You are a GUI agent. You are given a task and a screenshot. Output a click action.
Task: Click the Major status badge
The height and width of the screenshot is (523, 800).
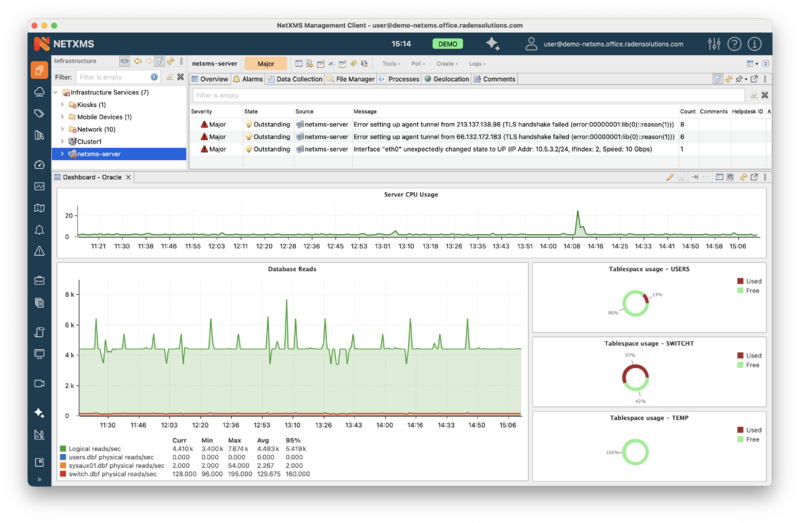(x=265, y=64)
